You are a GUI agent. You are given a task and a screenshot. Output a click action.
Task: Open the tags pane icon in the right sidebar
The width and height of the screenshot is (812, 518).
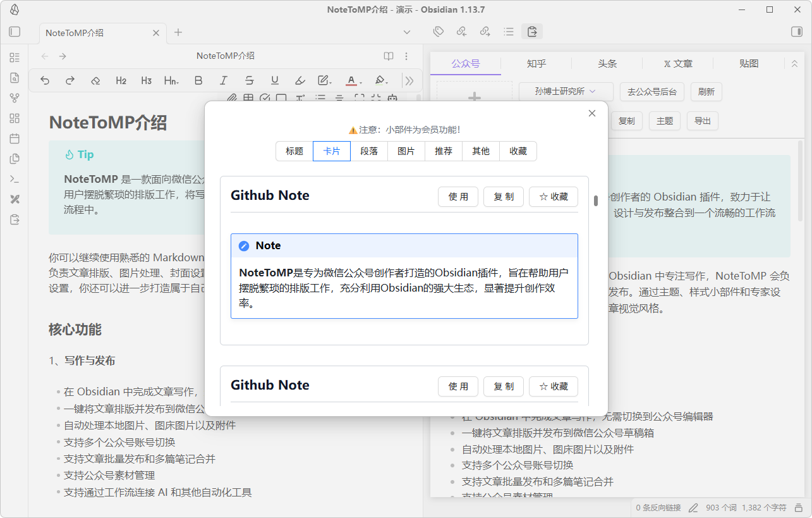[439, 32]
